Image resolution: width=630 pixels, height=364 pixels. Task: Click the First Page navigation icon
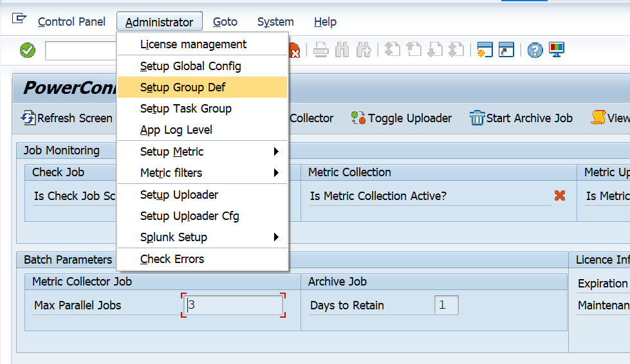pos(393,50)
